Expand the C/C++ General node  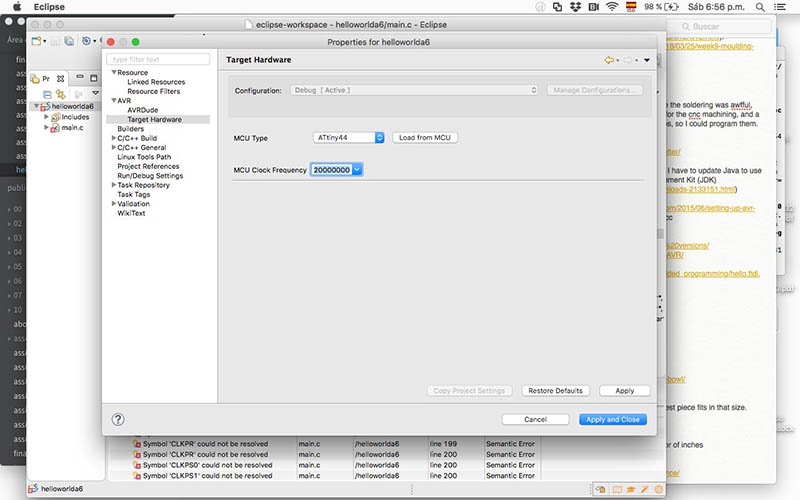114,147
